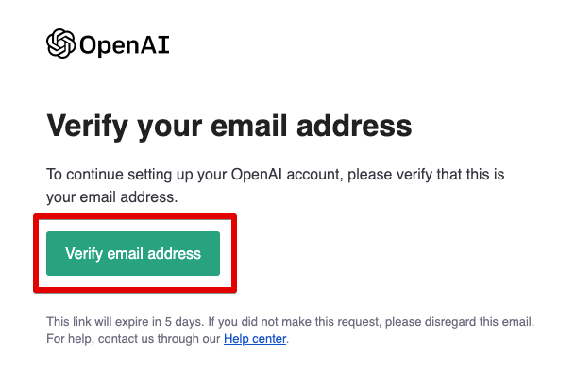Click "please verify that this is" phrase
The image size is (575, 392).
pyautogui.click(x=426, y=175)
